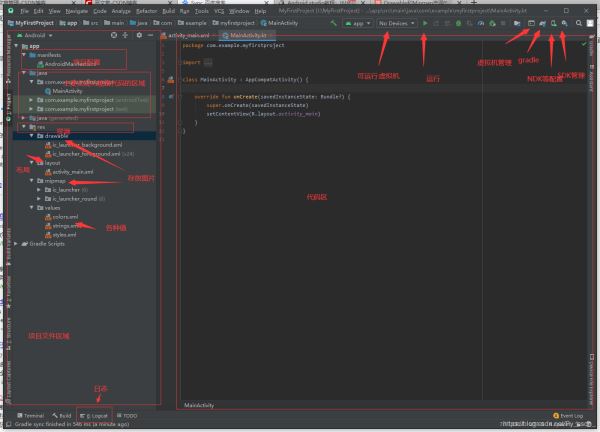This screenshot has height=432, width=600.
Task: Open Project panel settings gear icon
Action: 139,34
